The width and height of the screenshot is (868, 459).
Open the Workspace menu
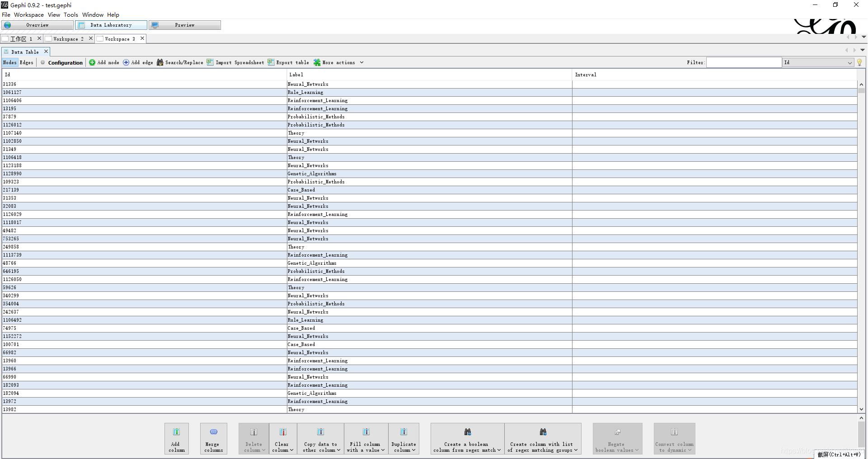coord(29,14)
